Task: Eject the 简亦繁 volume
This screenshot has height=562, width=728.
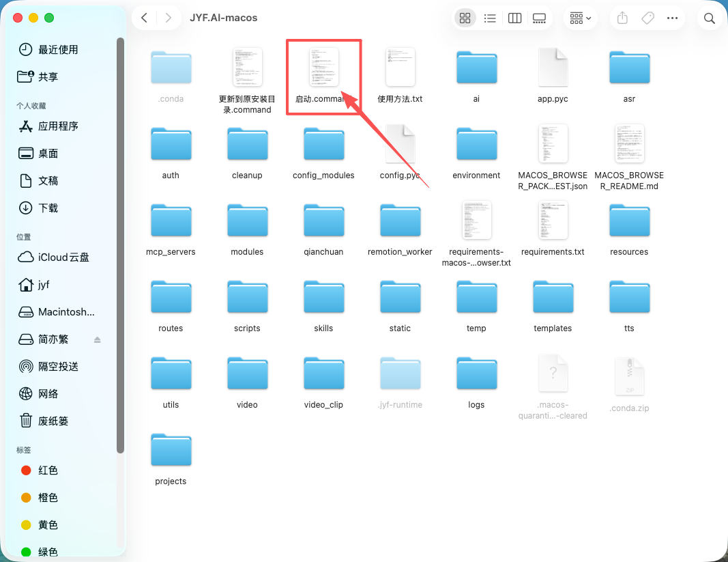Action: [x=98, y=339]
